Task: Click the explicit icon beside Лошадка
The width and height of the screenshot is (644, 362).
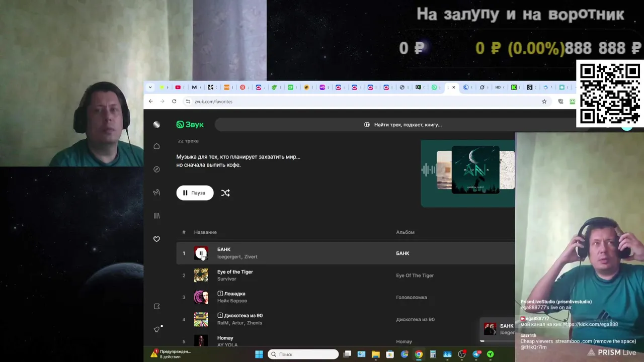Action: 220,294
